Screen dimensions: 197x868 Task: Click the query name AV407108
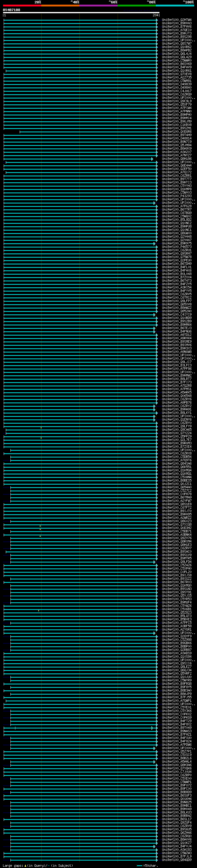tap(11, 10)
